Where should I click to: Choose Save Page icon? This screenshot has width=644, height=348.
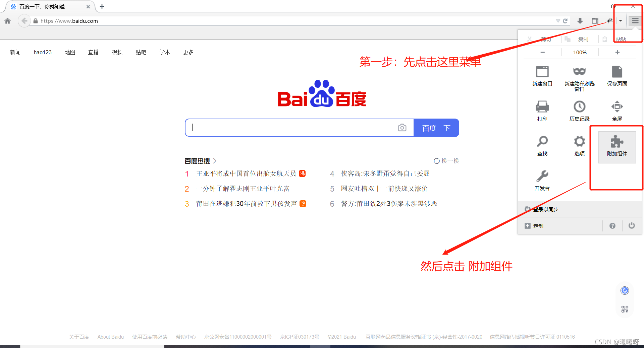(x=617, y=76)
